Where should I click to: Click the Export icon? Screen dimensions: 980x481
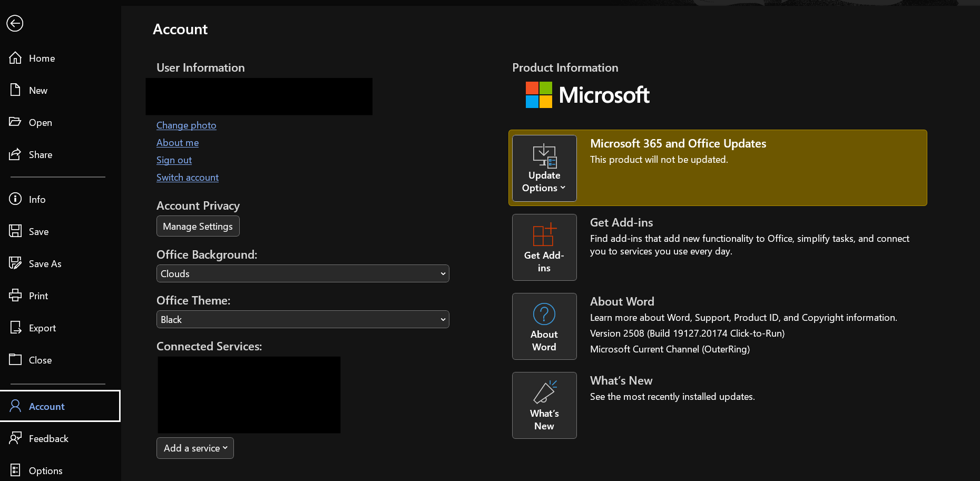click(16, 327)
